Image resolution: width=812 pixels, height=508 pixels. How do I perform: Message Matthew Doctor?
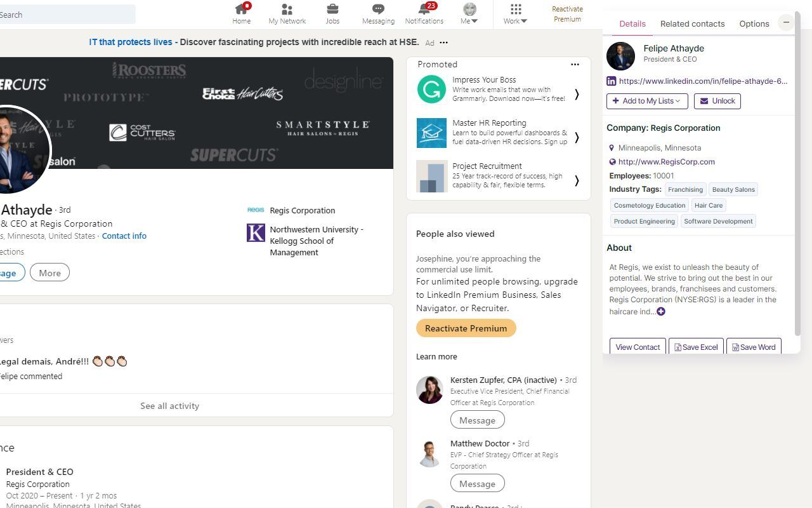[x=477, y=484]
